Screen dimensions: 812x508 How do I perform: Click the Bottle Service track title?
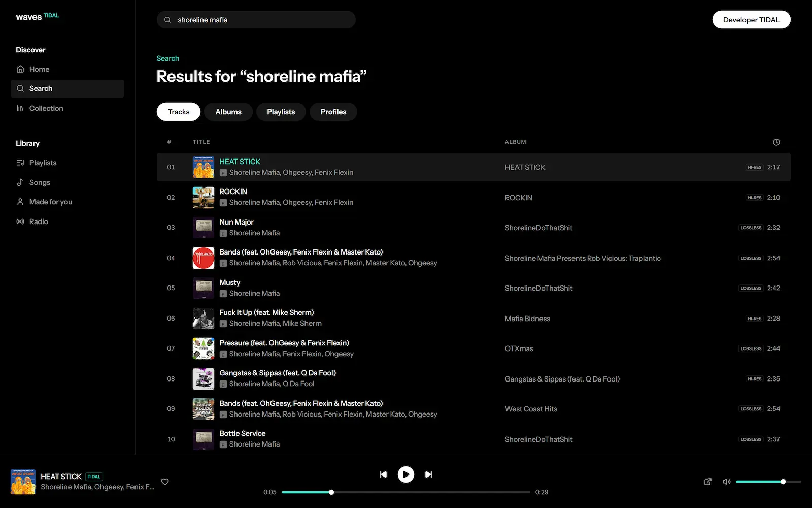[x=243, y=433]
